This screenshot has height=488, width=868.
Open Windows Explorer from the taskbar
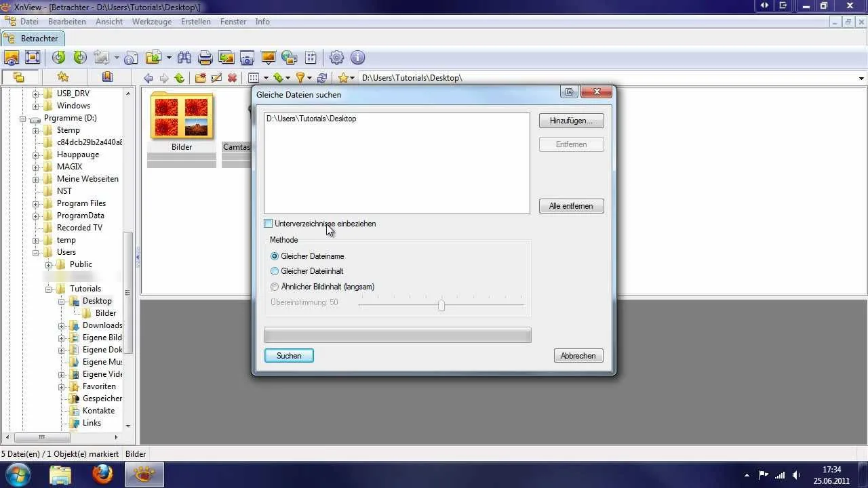click(60, 475)
